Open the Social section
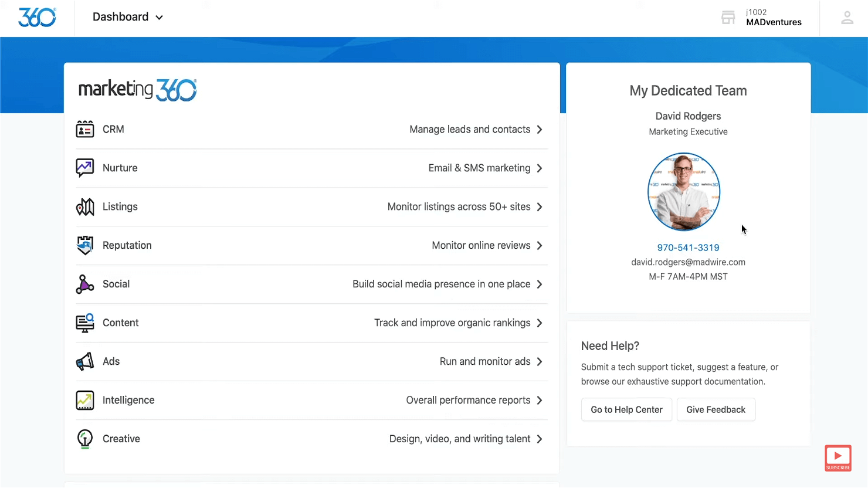 coord(116,284)
